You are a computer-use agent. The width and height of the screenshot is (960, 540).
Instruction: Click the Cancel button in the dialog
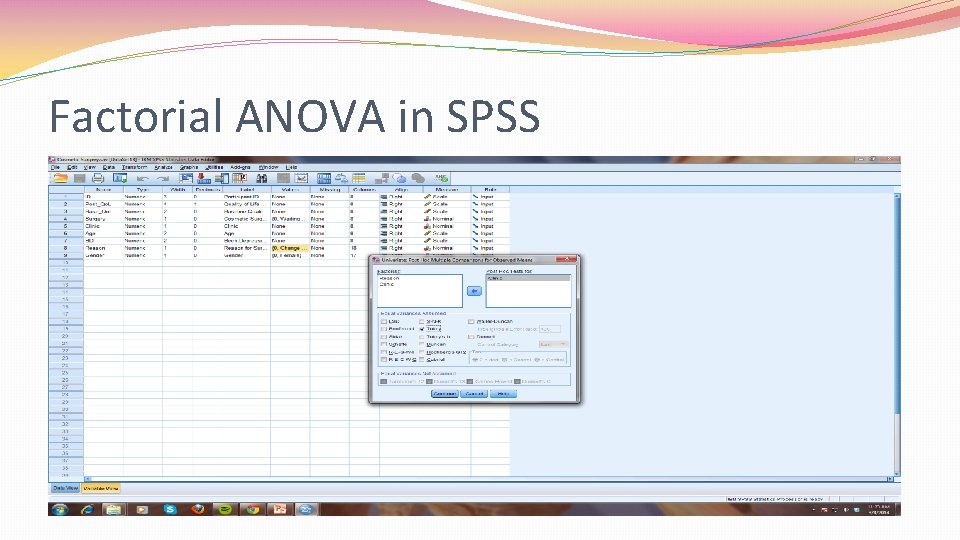474,394
